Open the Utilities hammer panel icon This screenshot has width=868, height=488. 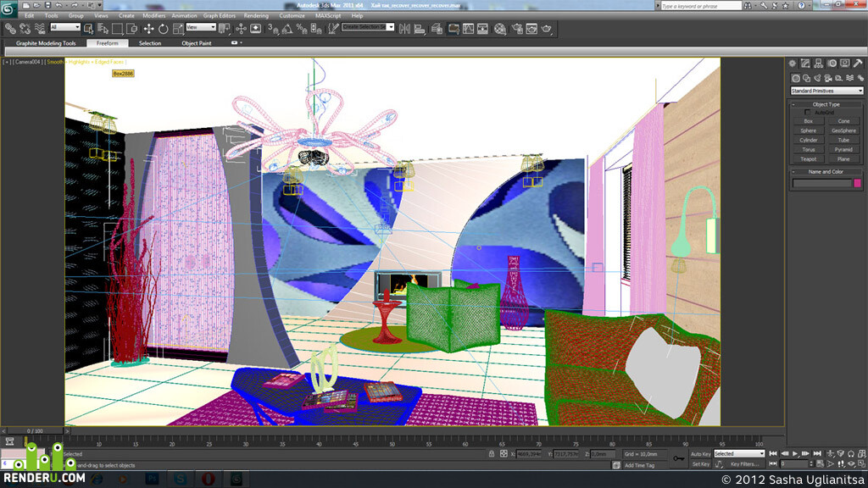(x=858, y=64)
